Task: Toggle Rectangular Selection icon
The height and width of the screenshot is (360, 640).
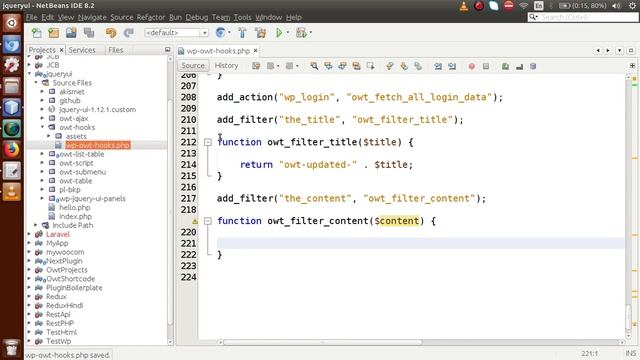Action: coord(371,66)
